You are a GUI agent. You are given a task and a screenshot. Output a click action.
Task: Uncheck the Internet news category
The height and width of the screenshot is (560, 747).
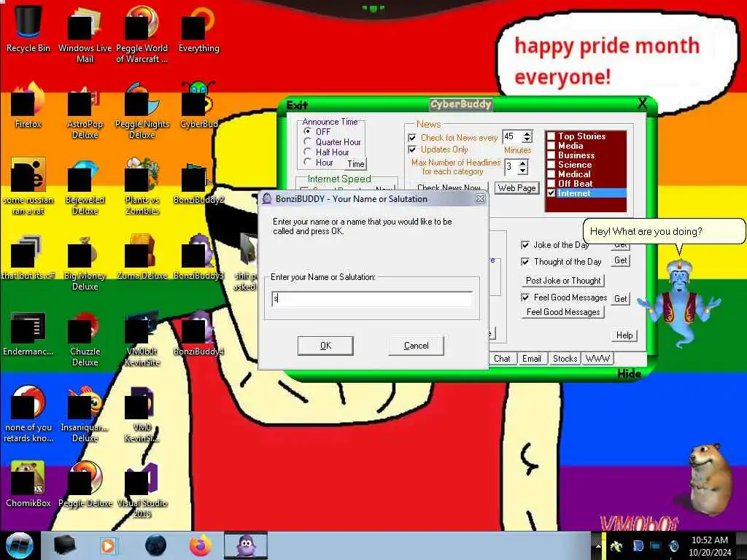pyautogui.click(x=551, y=192)
